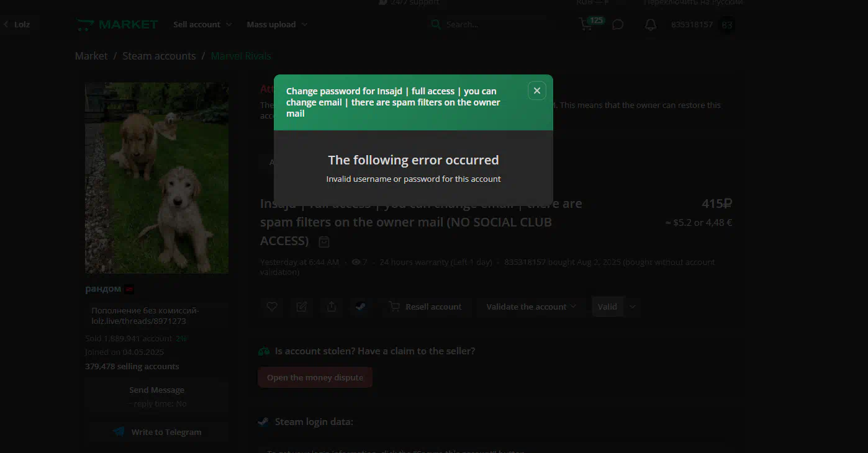Screen dimensions: 868x453
Task: Click the views eye icon showing 7
Action: (x=356, y=262)
